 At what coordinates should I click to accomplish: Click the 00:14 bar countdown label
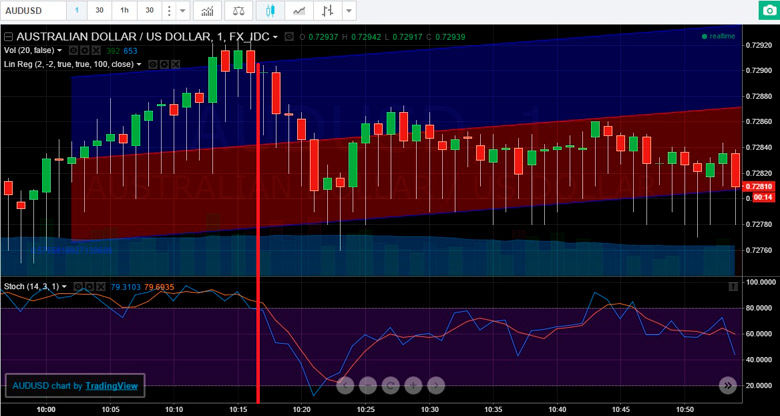762,198
